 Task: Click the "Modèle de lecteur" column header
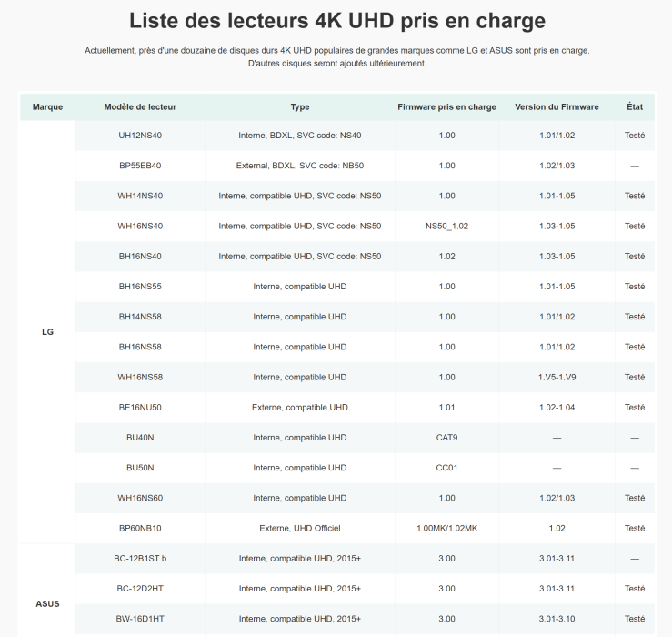(x=140, y=106)
